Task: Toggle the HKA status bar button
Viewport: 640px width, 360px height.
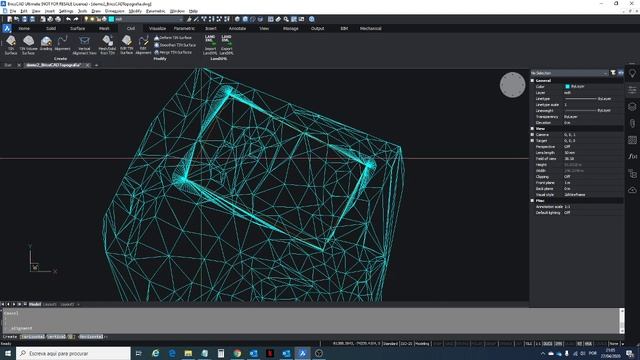Action: (x=588, y=344)
